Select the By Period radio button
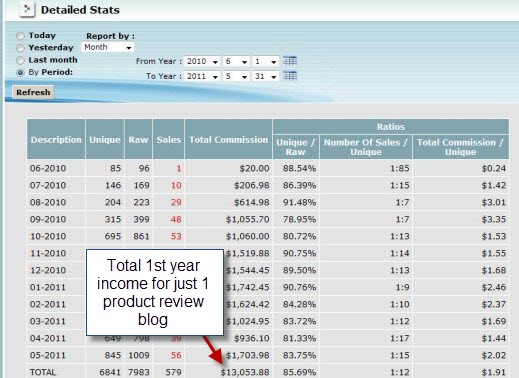Screen dimensions: 519x378 (x=21, y=72)
